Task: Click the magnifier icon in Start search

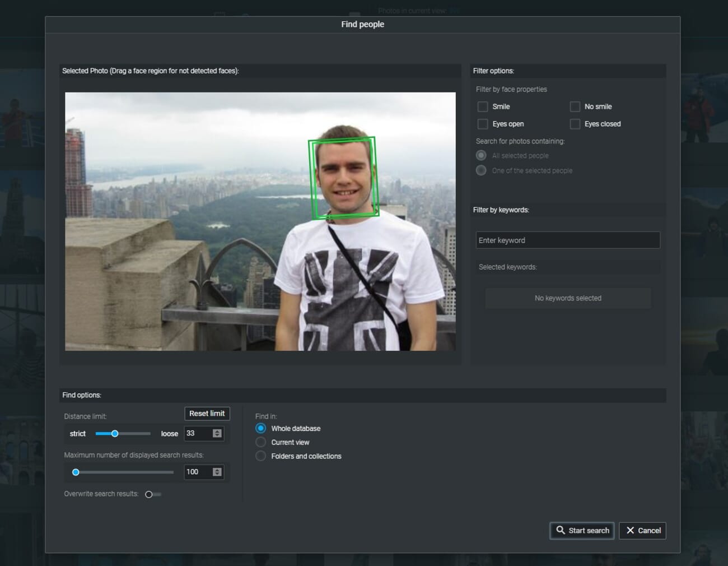Action: coord(560,530)
